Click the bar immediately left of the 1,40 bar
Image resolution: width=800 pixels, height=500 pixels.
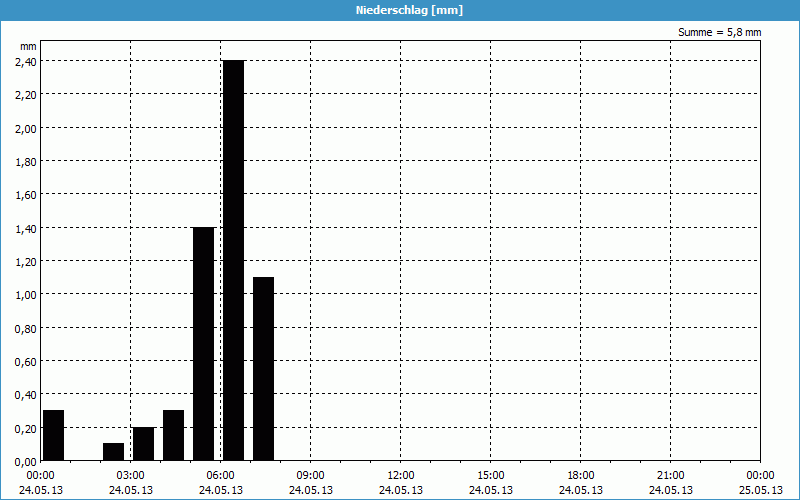click(x=173, y=435)
